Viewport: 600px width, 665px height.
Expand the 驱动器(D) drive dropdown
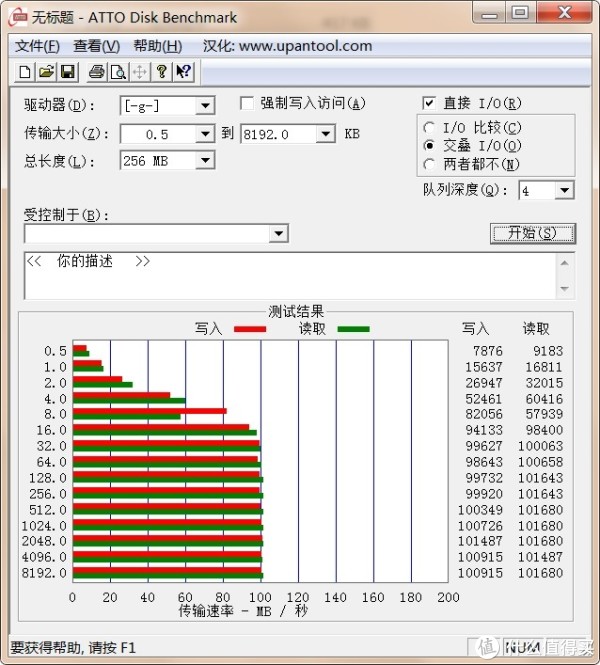[205, 106]
